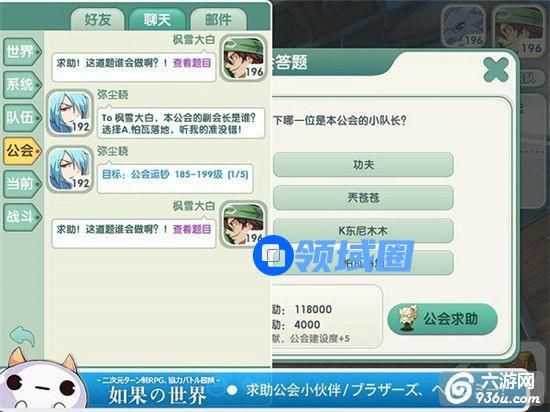Tap 弥尘镜's blue-haired avatar in the first reply
The width and height of the screenshot is (550, 412).
point(70,113)
